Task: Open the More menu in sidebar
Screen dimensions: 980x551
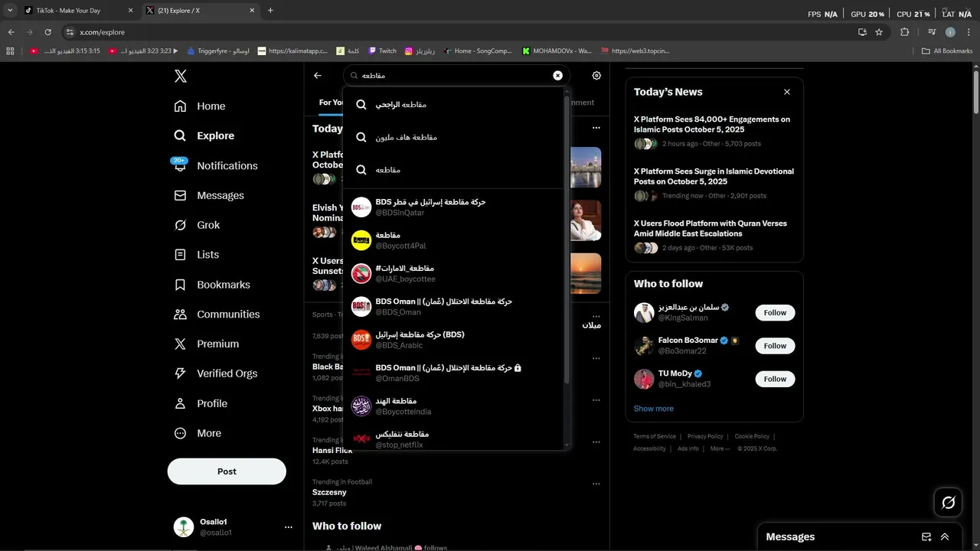Action: pos(198,433)
